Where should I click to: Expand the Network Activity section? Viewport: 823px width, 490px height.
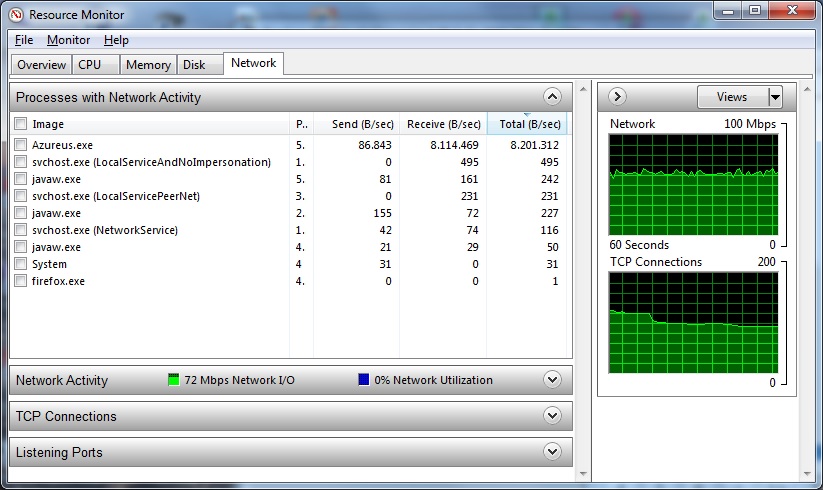(552, 379)
